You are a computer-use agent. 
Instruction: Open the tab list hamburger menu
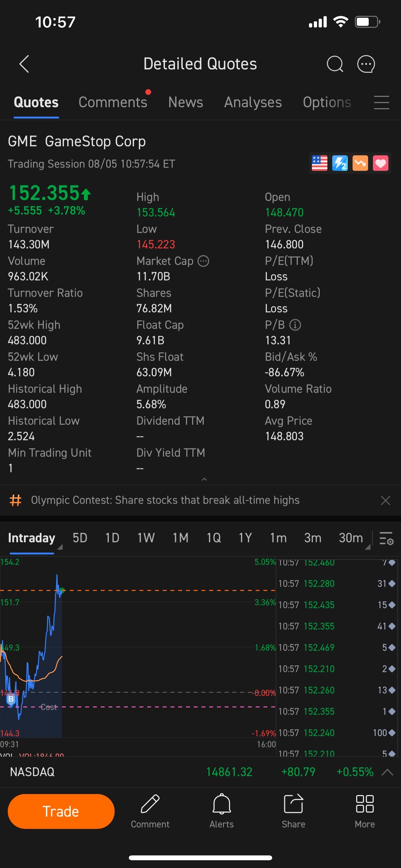pos(381,102)
